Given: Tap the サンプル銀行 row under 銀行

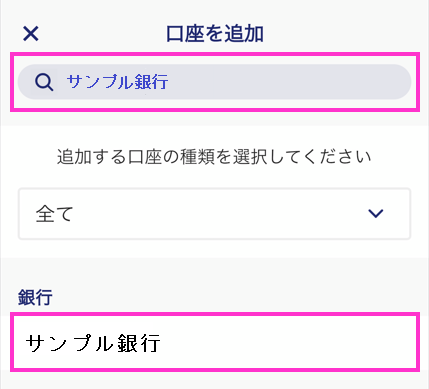Looking at the screenshot, I should (215, 343).
